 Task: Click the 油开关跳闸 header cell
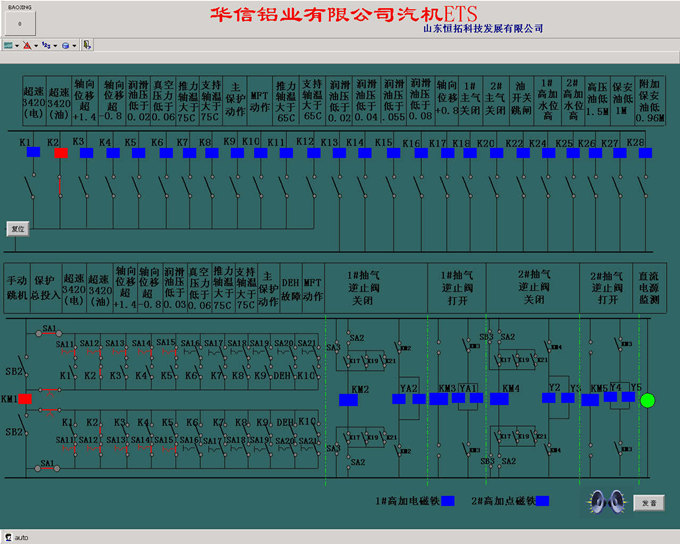[521, 101]
